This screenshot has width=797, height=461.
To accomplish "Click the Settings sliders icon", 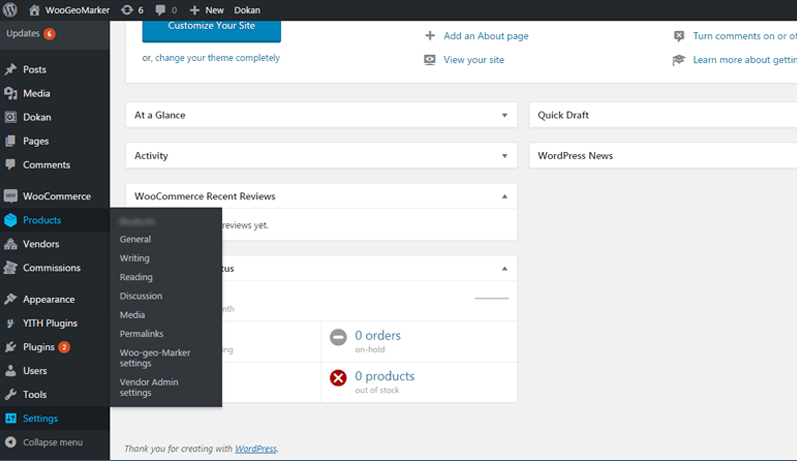I will point(11,418).
